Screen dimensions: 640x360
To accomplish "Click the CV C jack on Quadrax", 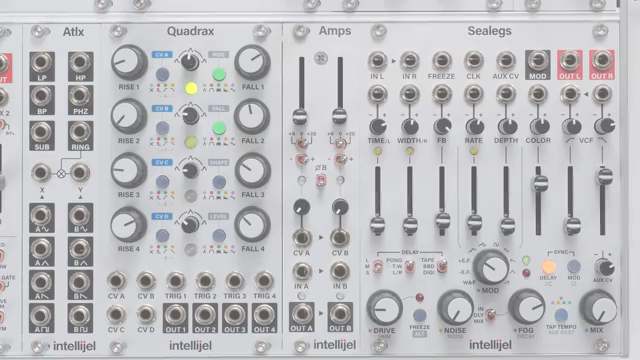I will [116, 315].
